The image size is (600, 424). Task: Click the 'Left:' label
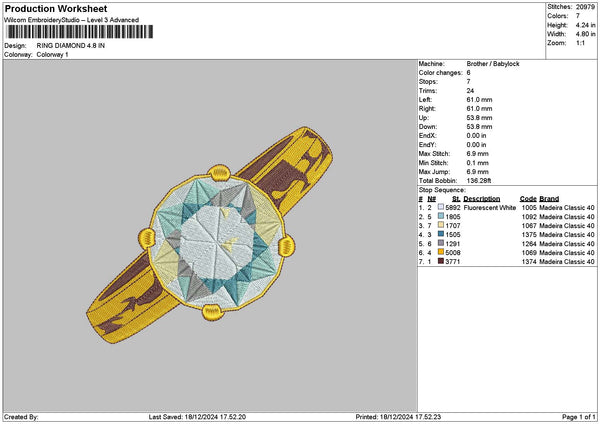click(x=425, y=100)
